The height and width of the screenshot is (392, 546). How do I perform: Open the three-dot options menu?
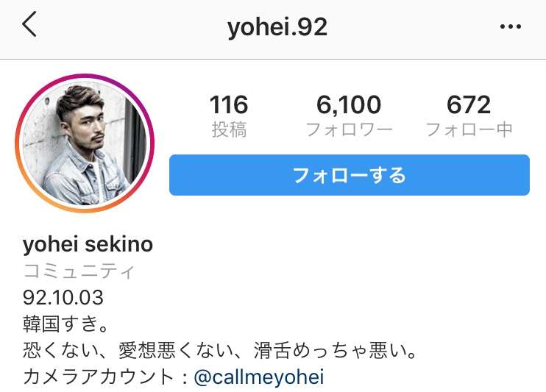click(x=510, y=26)
